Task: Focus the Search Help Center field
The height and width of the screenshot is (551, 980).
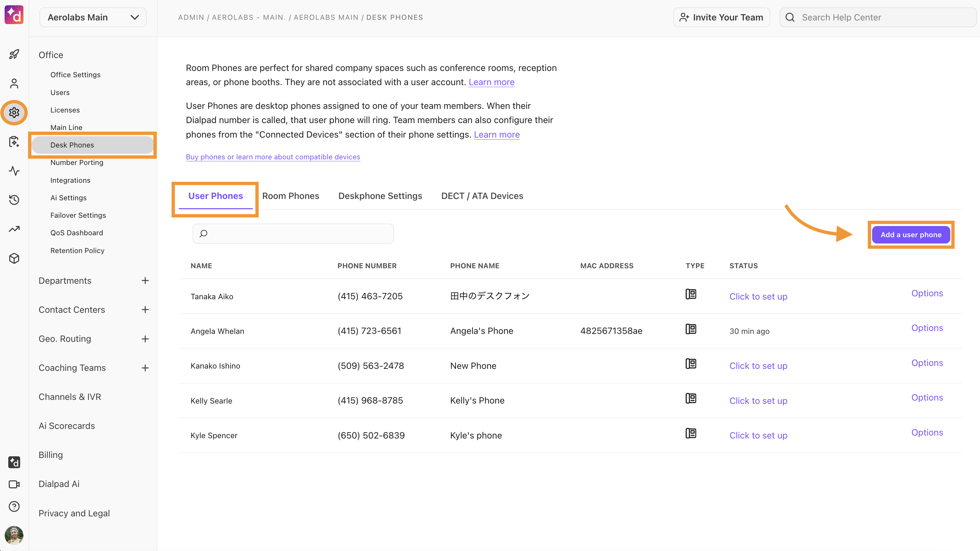Action: (878, 17)
